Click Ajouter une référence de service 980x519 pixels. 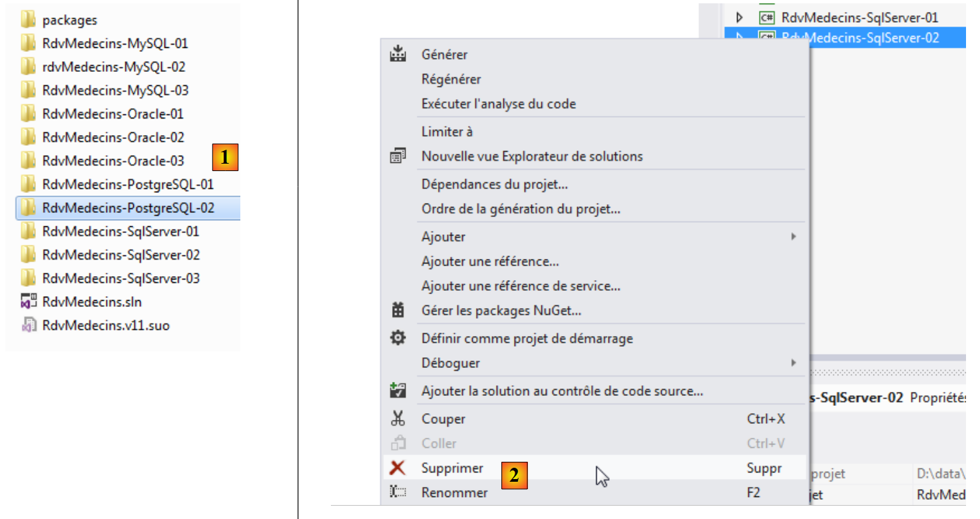click(x=521, y=285)
